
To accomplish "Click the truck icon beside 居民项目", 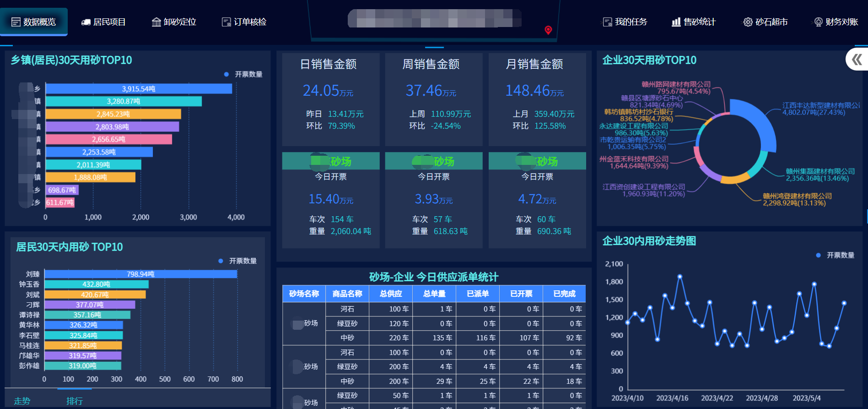I will tap(86, 22).
